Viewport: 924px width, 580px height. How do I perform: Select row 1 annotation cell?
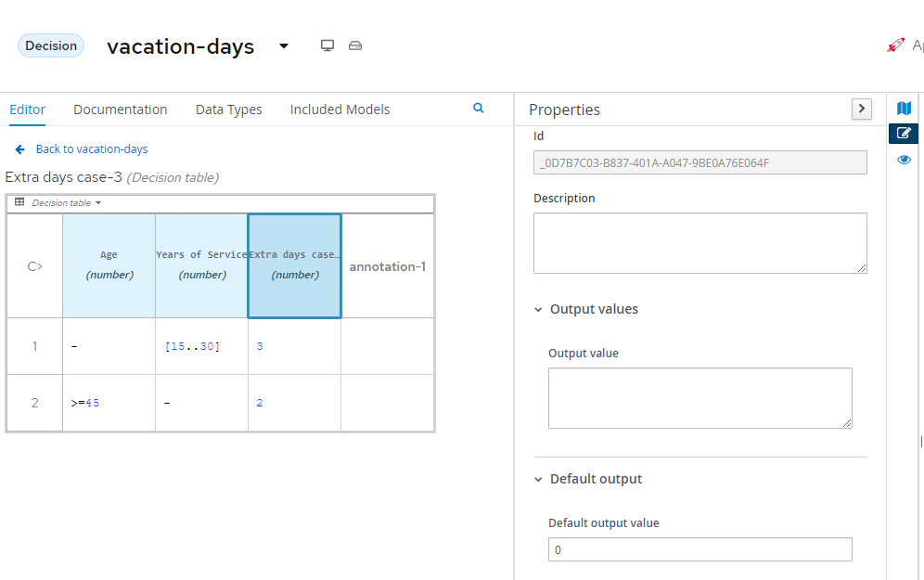coord(387,346)
